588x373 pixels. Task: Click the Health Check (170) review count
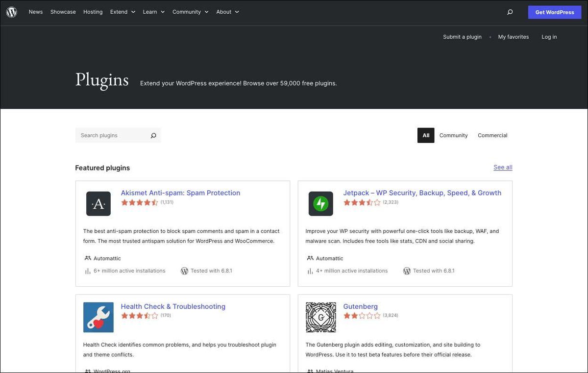[166, 316]
